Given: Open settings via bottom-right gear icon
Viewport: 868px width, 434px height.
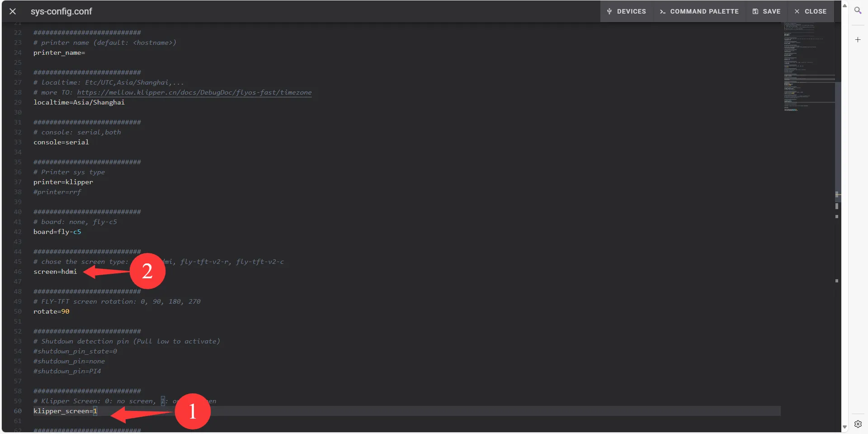Looking at the screenshot, I should (858, 424).
